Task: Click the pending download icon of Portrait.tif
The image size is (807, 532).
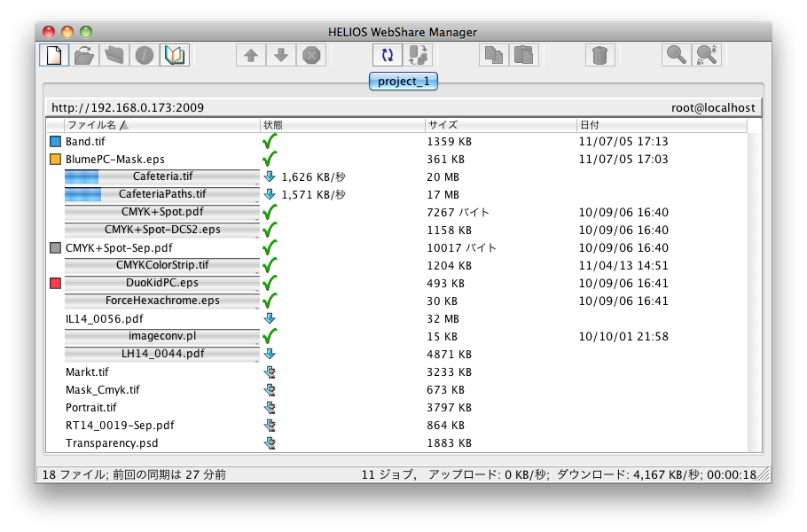Action: click(270, 408)
